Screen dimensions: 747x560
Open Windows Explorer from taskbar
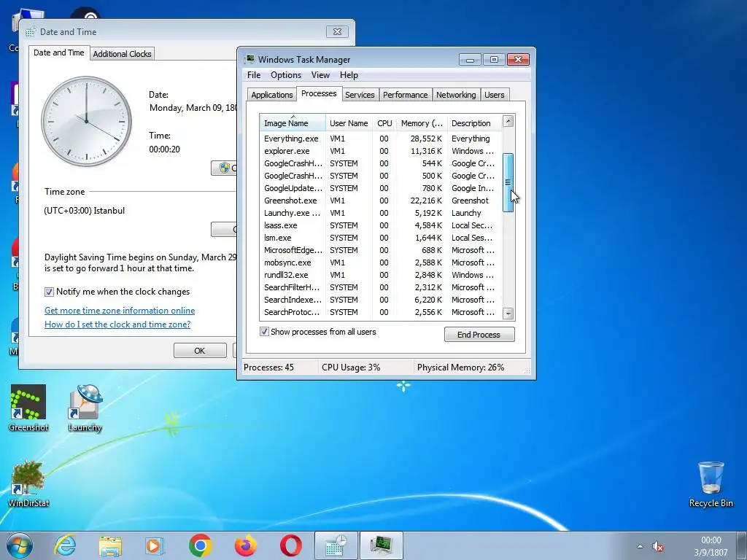pyautogui.click(x=110, y=546)
